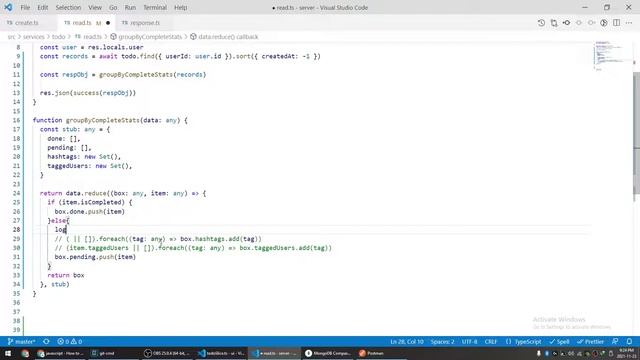Viewport: 640px width, 360px height.
Task: Switch to the MongoDB Compass taskbar window
Action: [x=328, y=353]
